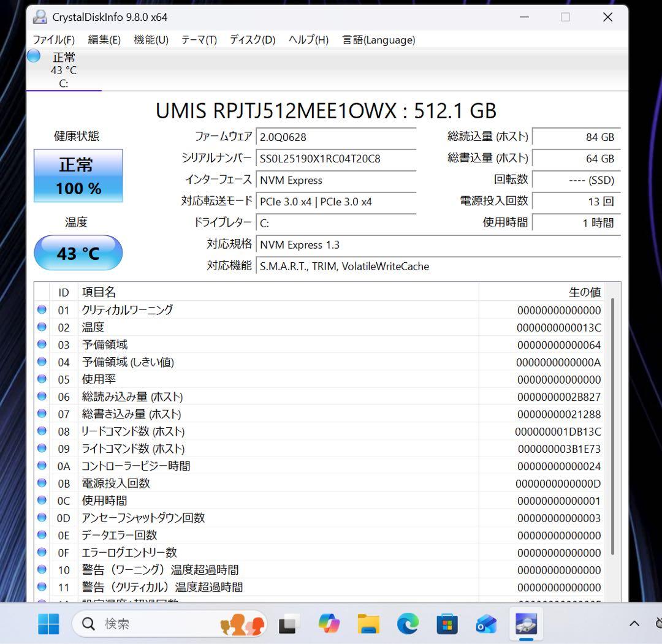Open the ヘルプ(H) menu

[308, 40]
